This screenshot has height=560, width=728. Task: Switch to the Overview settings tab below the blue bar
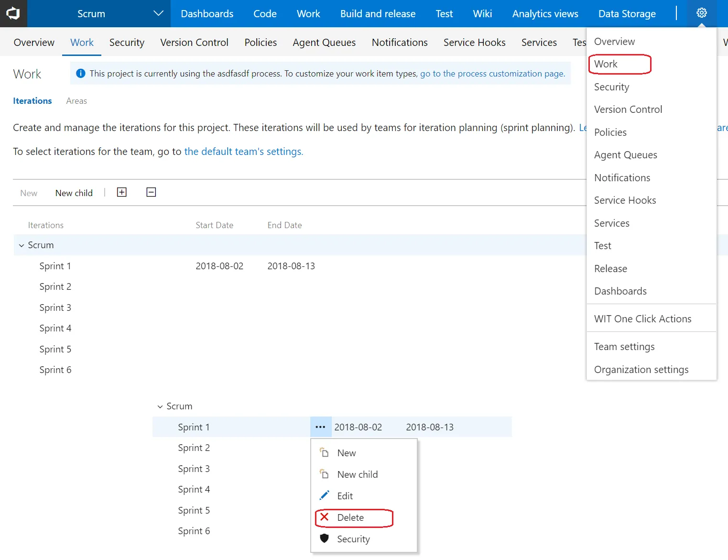click(x=34, y=43)
